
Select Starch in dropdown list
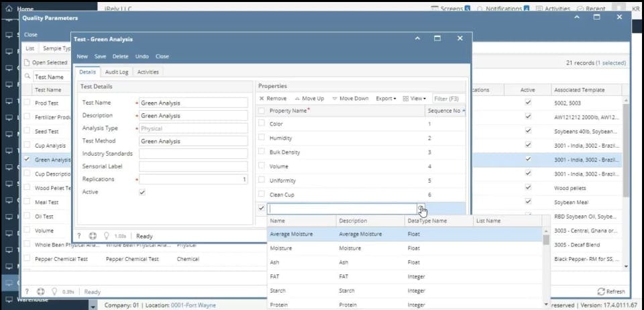[405, 291]
